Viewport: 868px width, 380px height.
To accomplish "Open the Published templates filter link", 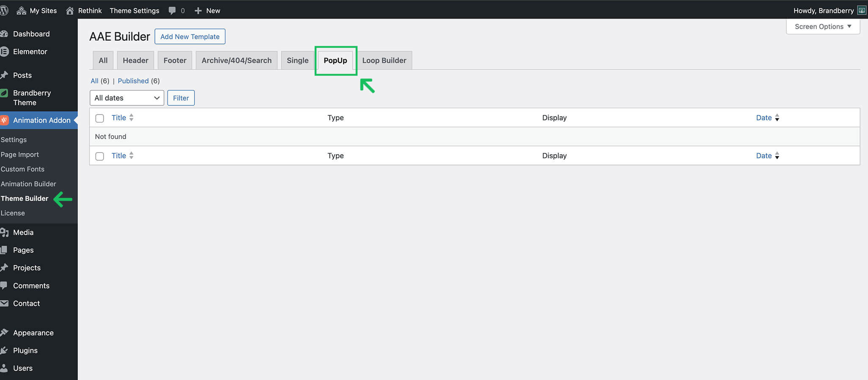I will pos(133,81).
